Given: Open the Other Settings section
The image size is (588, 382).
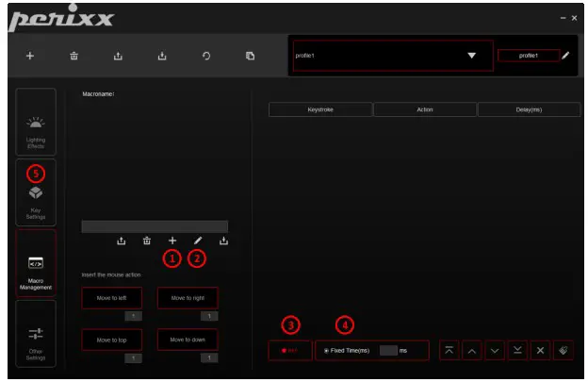Looking at the screenshot, I should (x=36, y=334).
